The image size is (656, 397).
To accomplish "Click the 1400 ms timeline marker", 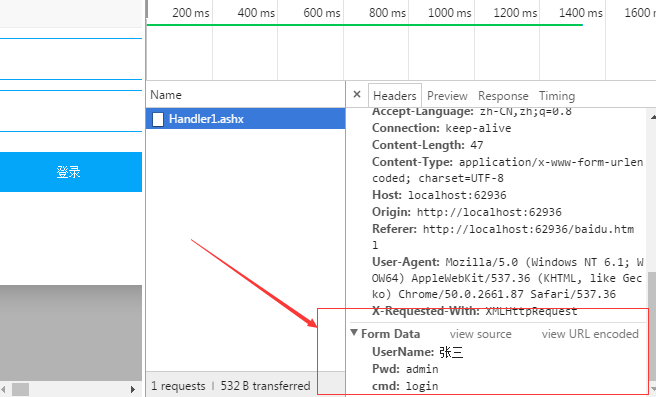I will tap(580, 13).
